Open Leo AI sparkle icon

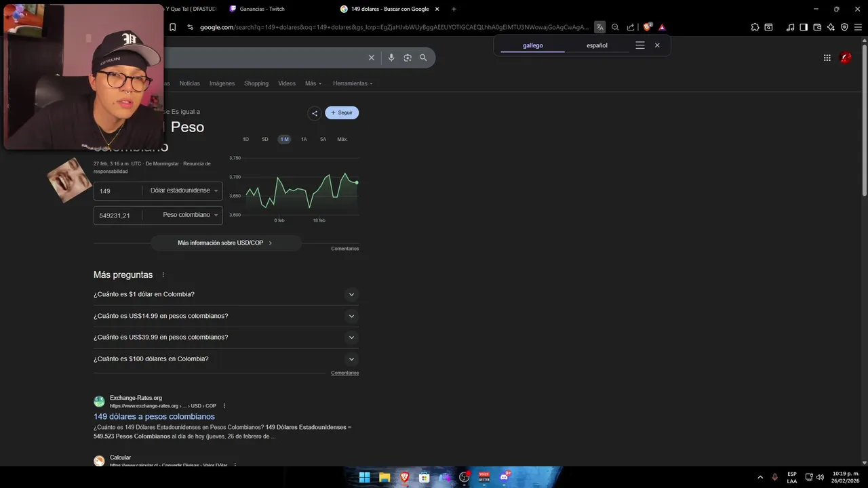pos(831,27)
